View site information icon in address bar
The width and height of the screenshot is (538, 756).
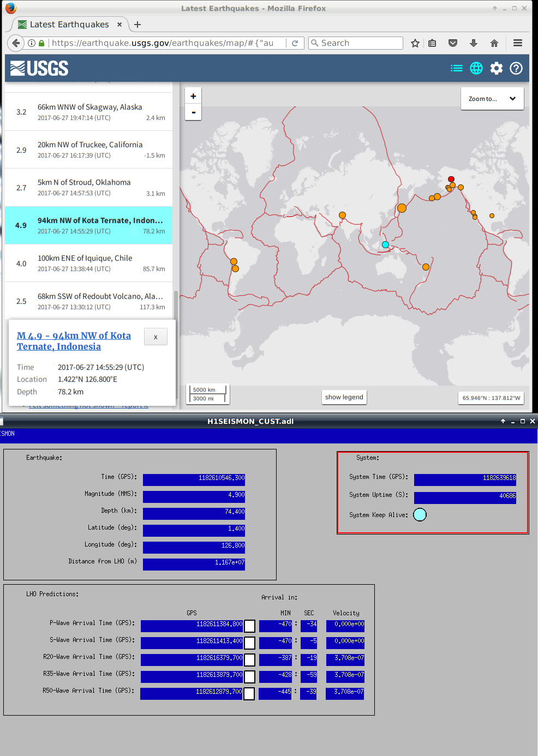[32, 43]
